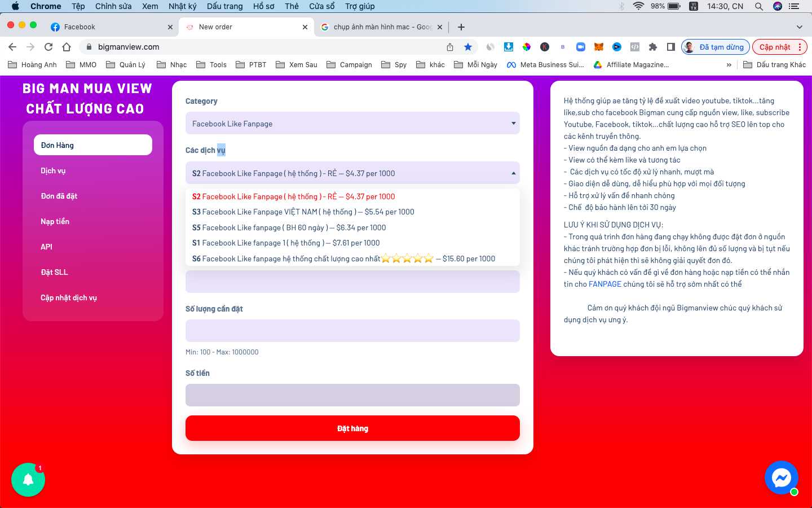Open macOS Spotlight search

(759, 6)
